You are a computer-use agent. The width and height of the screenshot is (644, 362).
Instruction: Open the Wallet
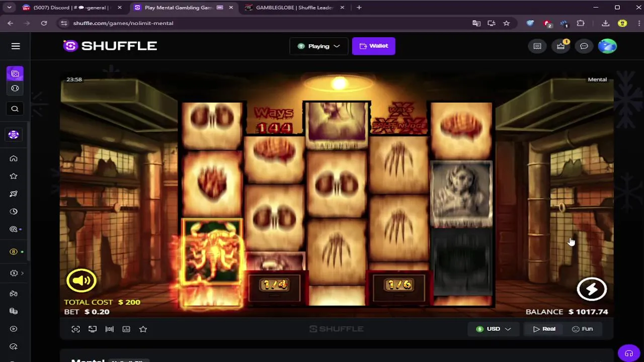tap(373, 46)
